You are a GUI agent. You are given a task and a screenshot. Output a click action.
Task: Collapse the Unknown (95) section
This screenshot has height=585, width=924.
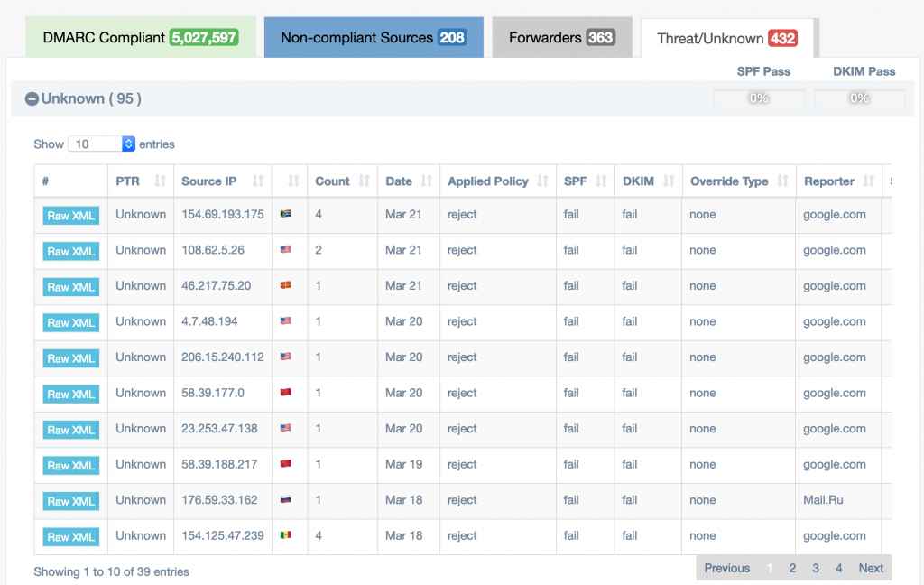(x=32, y=99)
